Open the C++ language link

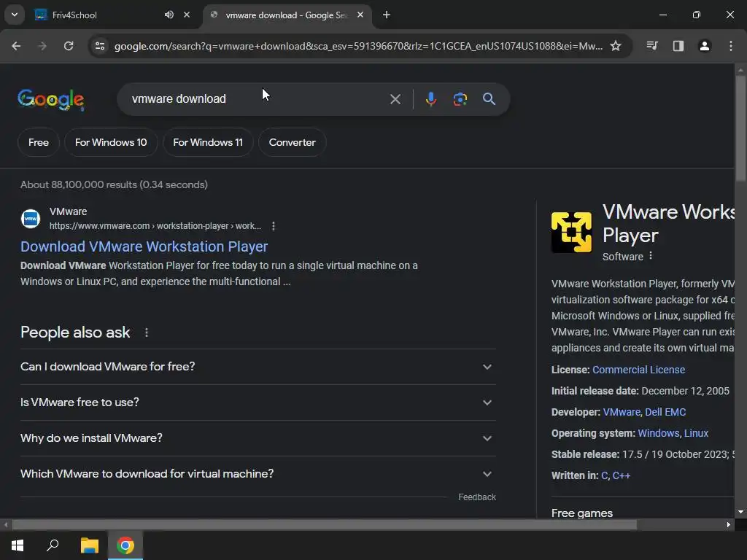pos(622,475)
